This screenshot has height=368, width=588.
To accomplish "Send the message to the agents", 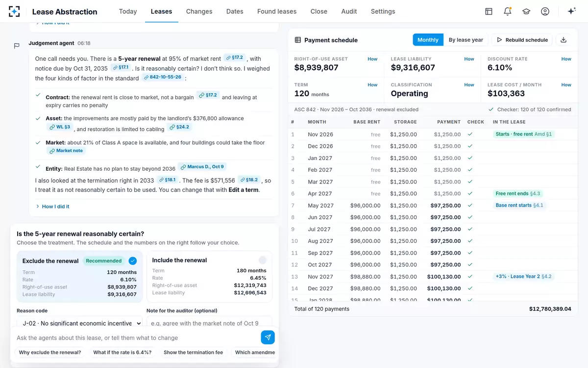I will (268, 337).
